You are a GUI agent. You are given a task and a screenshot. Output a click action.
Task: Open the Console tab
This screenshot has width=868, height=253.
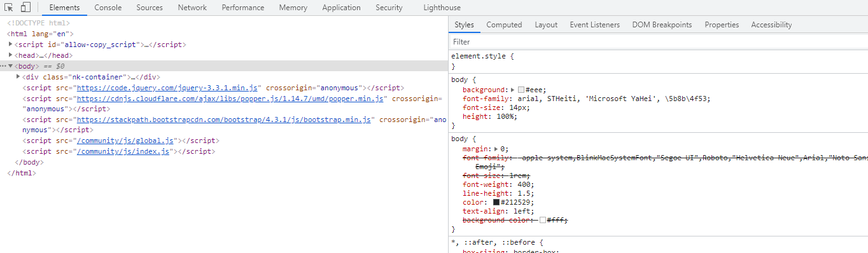point(108,8)
